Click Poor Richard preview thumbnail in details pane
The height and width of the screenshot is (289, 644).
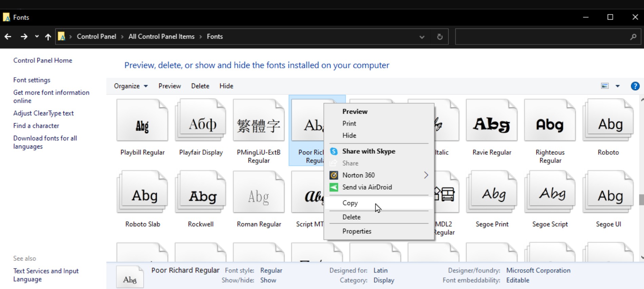pyautogui.click(x=130, y=277)
